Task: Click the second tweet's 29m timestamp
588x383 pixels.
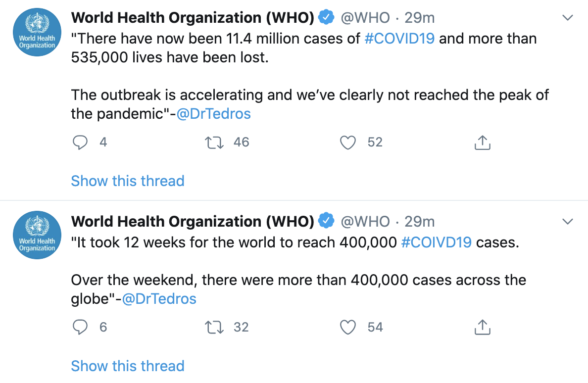Action: 420,221
